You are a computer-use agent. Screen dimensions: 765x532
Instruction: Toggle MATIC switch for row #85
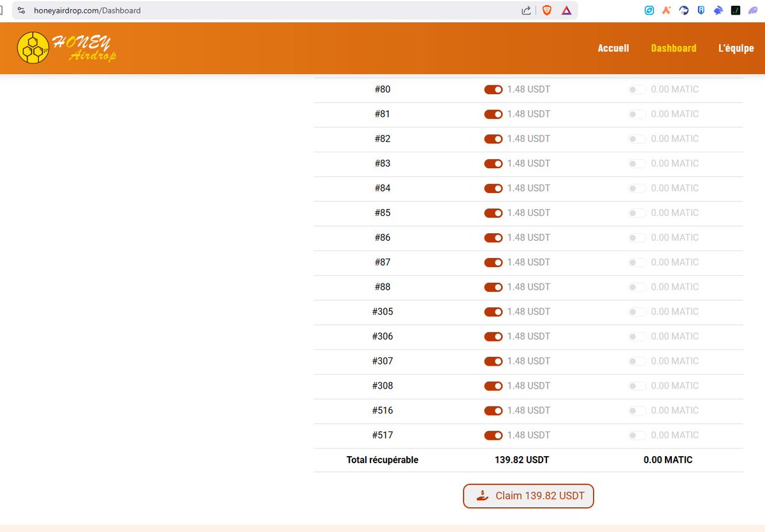tap(637, 213)
